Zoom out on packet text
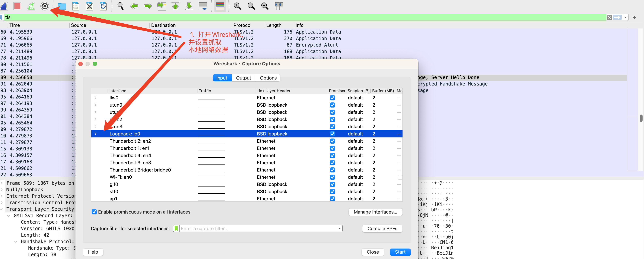The height and width of the screenshot is (259, 644). pos(251,6)
